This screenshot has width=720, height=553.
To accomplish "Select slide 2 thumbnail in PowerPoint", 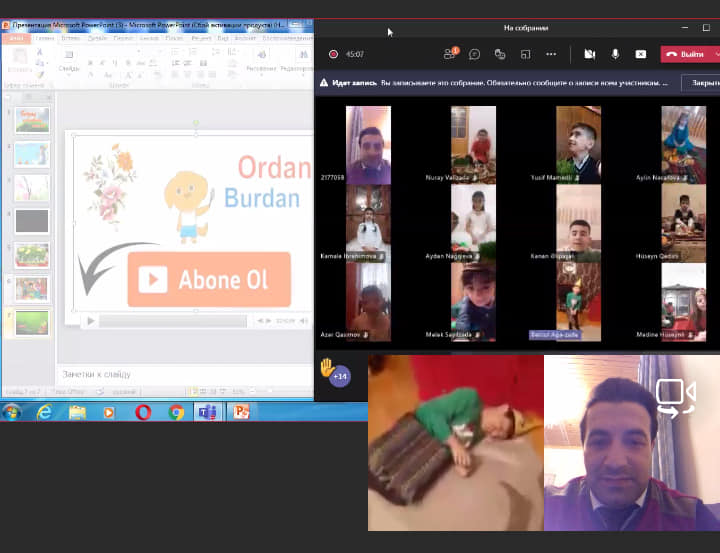I will click(x=32, y=154).
